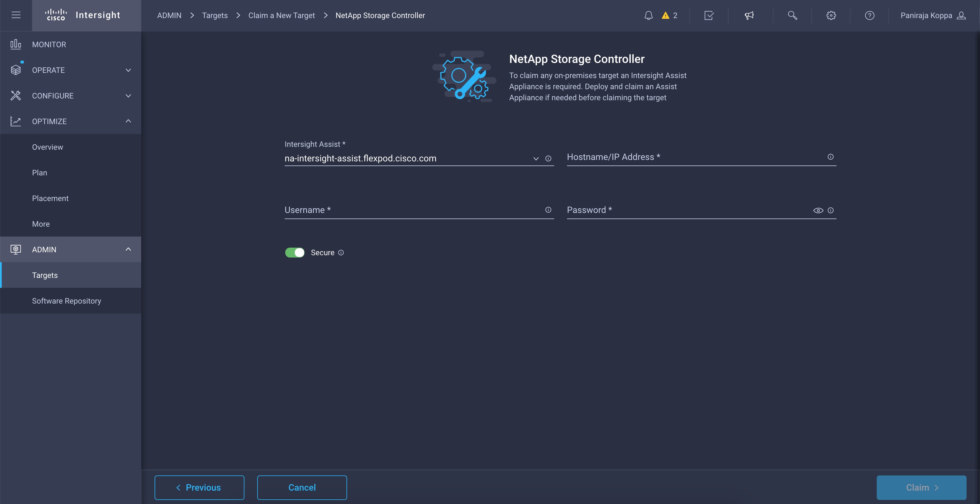Click the announcements megaphone icon

tap(749, 15)
